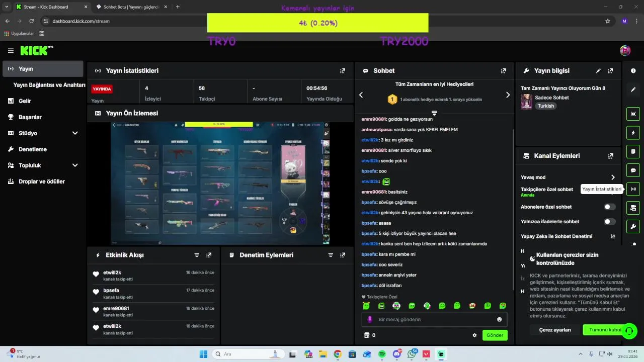Click the support headset floating button
The width and height of the screenshot is (644, 362).
click(629, 331)
